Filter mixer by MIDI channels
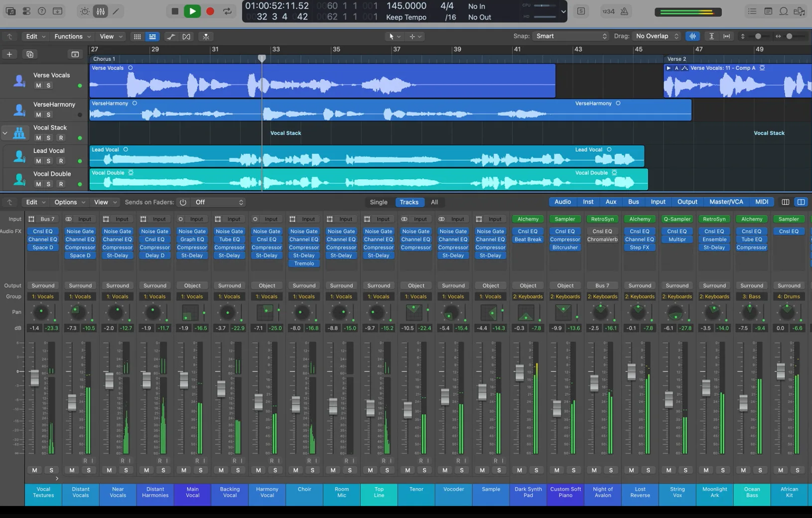 (x=762, y=202)
